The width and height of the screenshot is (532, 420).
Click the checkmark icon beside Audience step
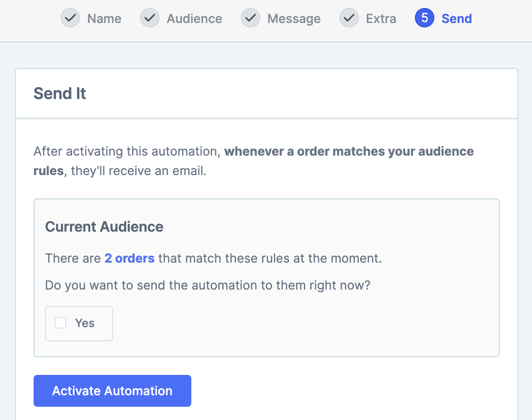pyautogui.click(x=150, y=19)
